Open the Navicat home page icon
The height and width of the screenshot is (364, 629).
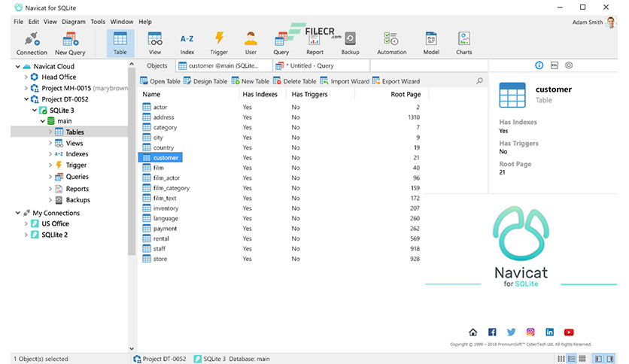(473, 332)
